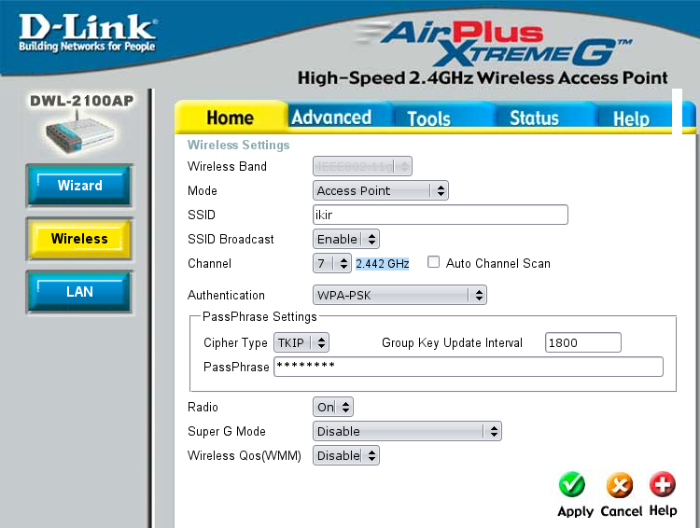Go to the Status tab
This screenshot has width=700, height=528.
(534, 118)
